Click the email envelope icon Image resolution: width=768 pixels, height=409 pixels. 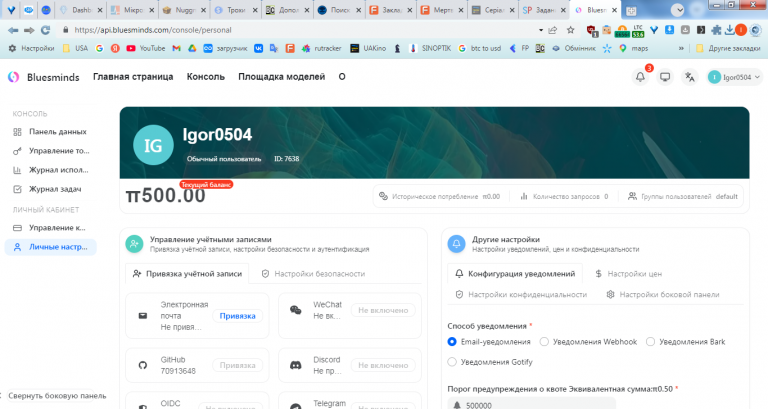point(143,316)
